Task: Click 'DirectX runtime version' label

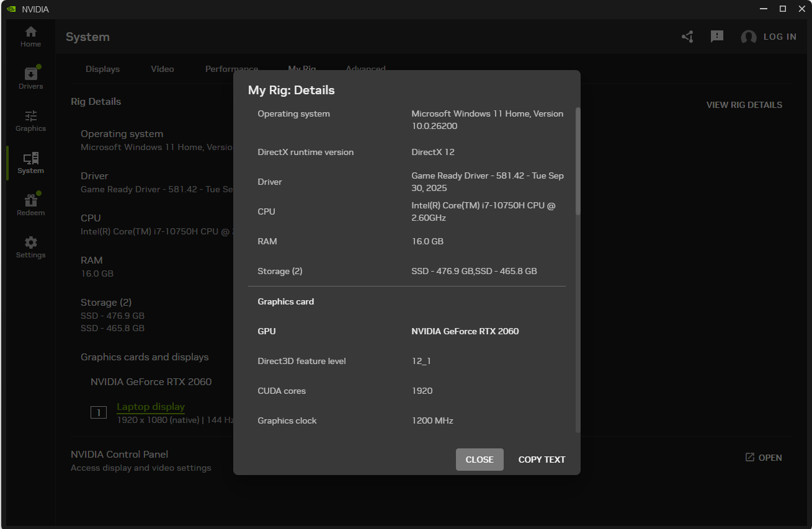Action: [305, 152]
